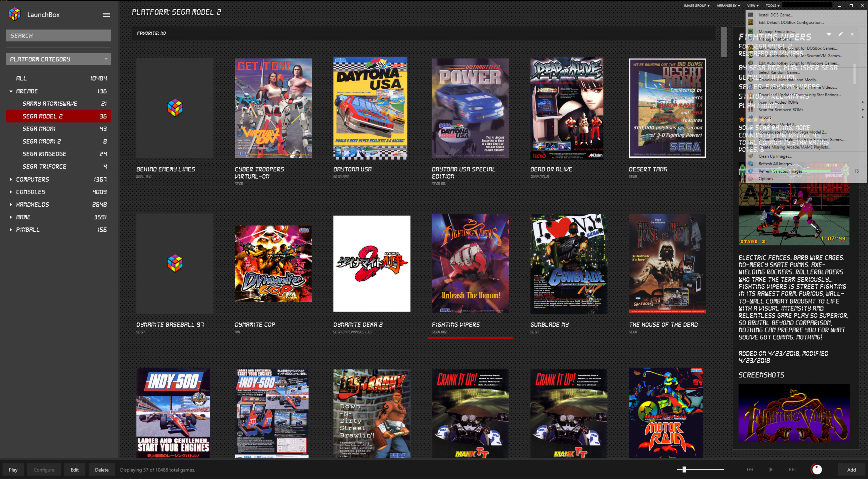
Task: Skip to next track in music controls
Action: tap(792, 469)
